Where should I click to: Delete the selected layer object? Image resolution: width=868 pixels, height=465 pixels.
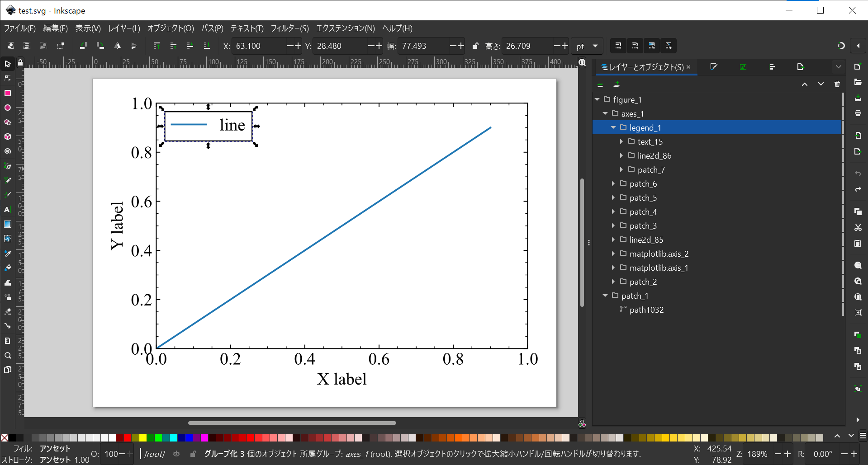(x=837, y=84)
